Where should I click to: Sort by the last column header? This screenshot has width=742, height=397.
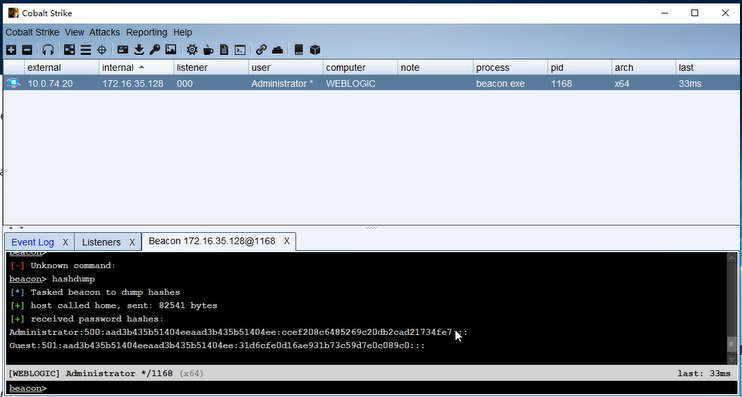coord(707,68)
